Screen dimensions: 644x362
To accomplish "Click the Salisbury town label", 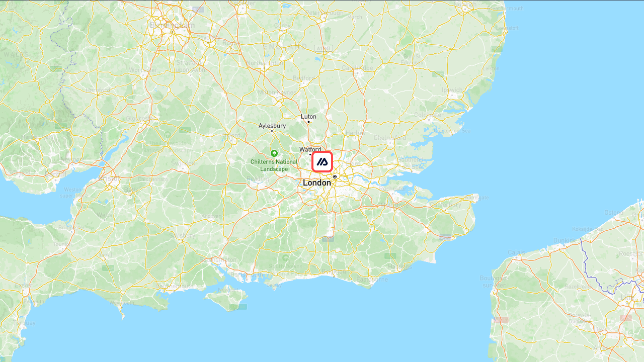I will [183, 235].
